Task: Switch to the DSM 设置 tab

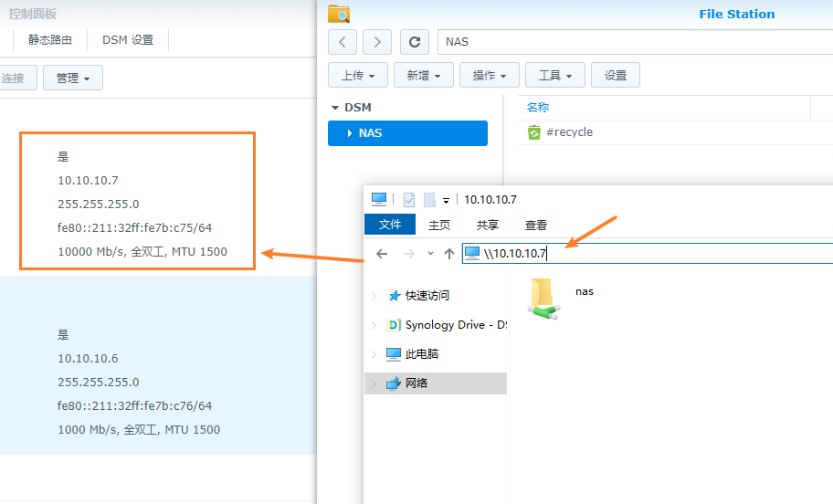Action: (x=128, y=40)
